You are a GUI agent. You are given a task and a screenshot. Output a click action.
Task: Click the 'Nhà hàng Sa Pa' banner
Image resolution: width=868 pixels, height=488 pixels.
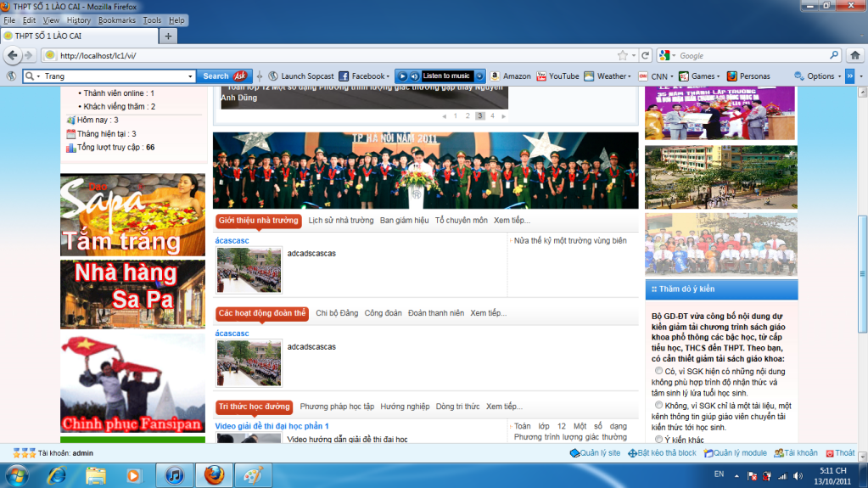click(x=132, y=294)
